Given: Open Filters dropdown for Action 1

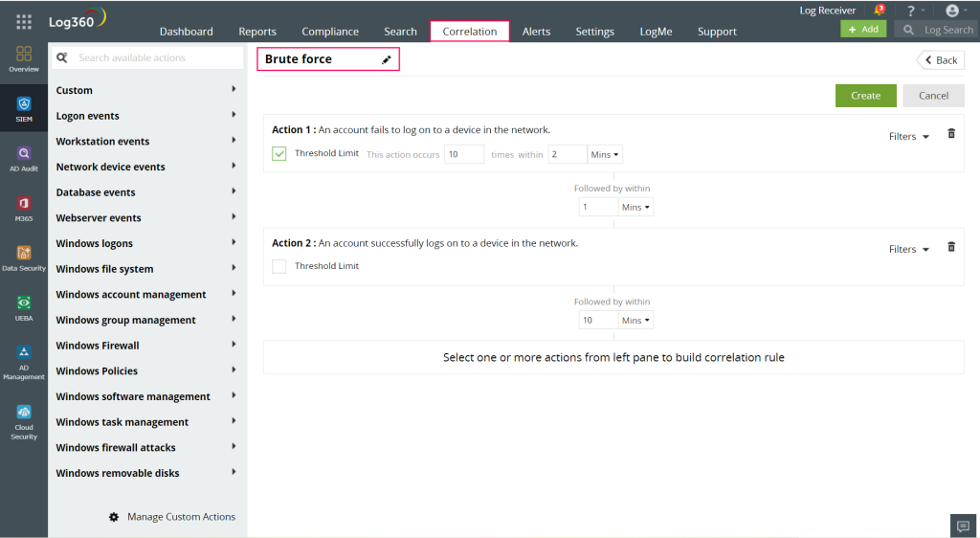Looking at the screenshot, I should pyautogui.click(x=908, y=137).
